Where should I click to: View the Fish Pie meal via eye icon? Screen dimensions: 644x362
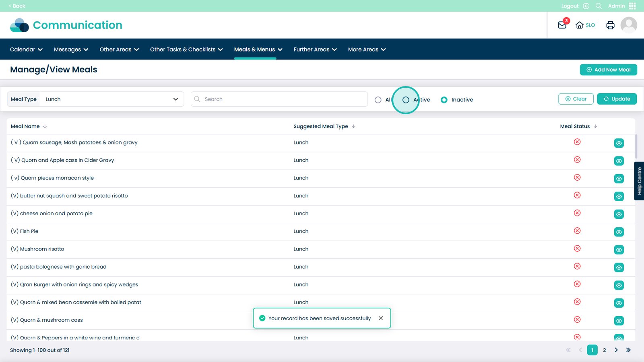[x=619, y=232]
